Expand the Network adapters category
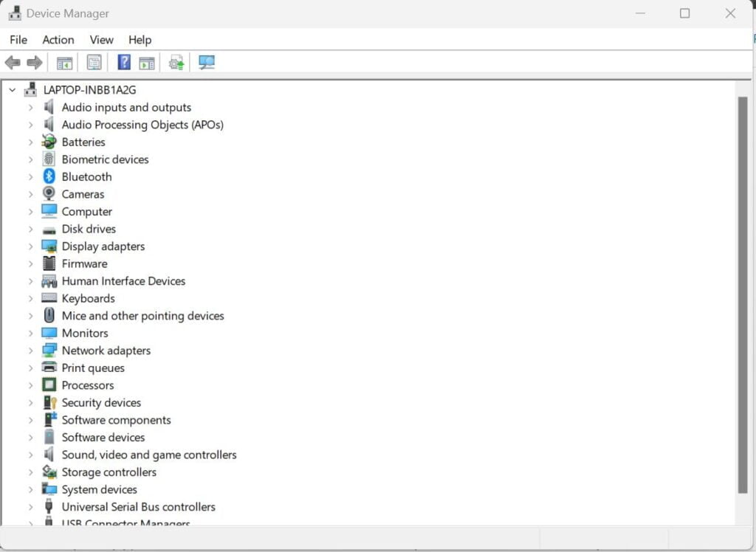 pos(30,351)
